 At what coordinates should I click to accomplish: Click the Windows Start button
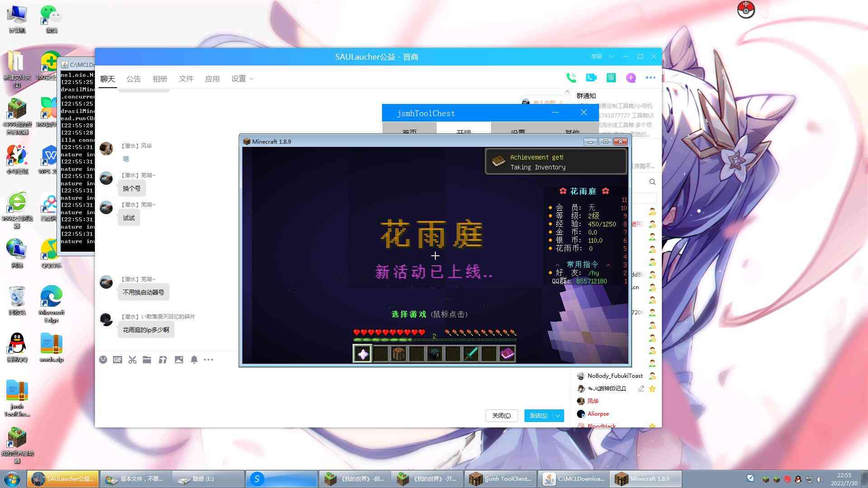coord(12,479)
